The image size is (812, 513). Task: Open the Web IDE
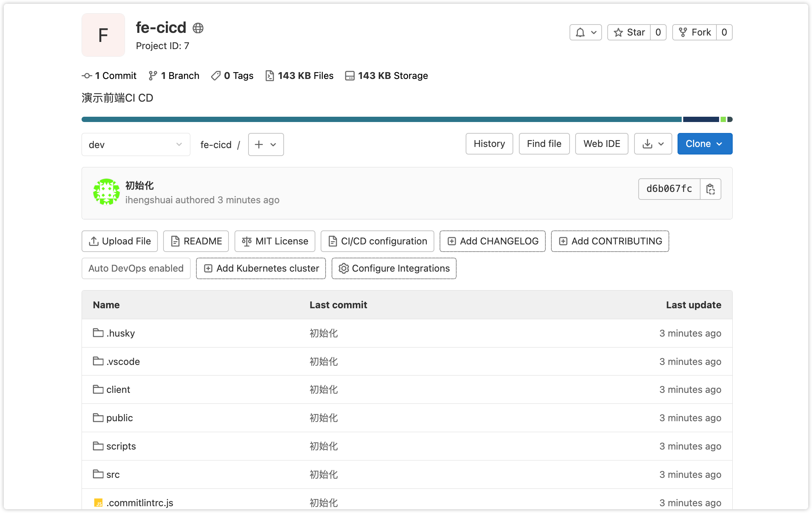tap(602, 144)
